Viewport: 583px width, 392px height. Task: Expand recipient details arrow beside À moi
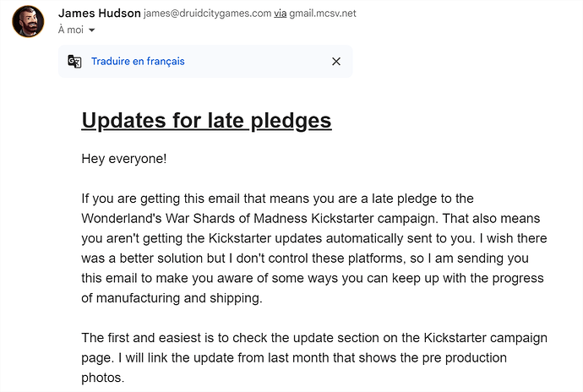92,30
